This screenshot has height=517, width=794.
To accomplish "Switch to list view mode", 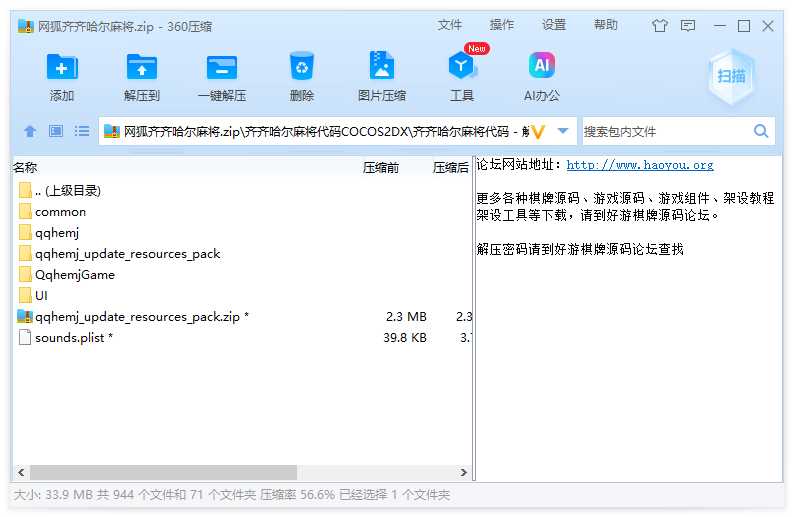I will pos(82,131).
